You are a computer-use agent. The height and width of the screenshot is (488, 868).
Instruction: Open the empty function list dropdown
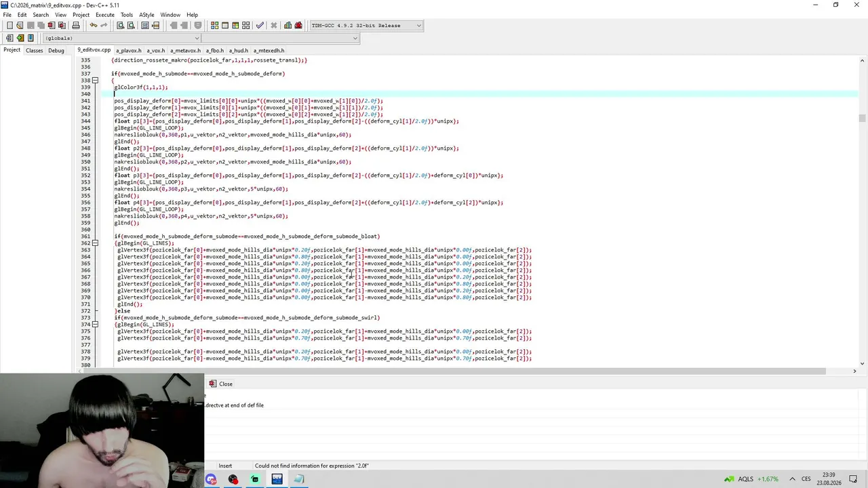point(280,38)
